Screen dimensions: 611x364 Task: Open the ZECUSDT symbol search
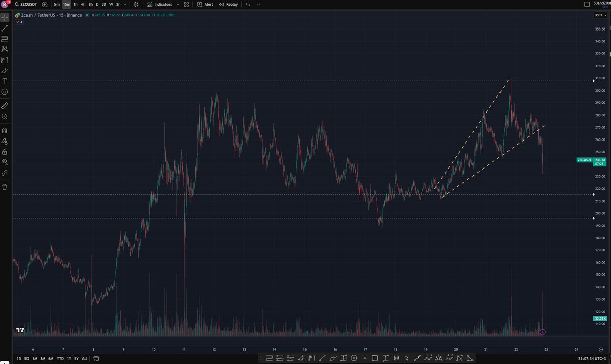click(25, 4)
